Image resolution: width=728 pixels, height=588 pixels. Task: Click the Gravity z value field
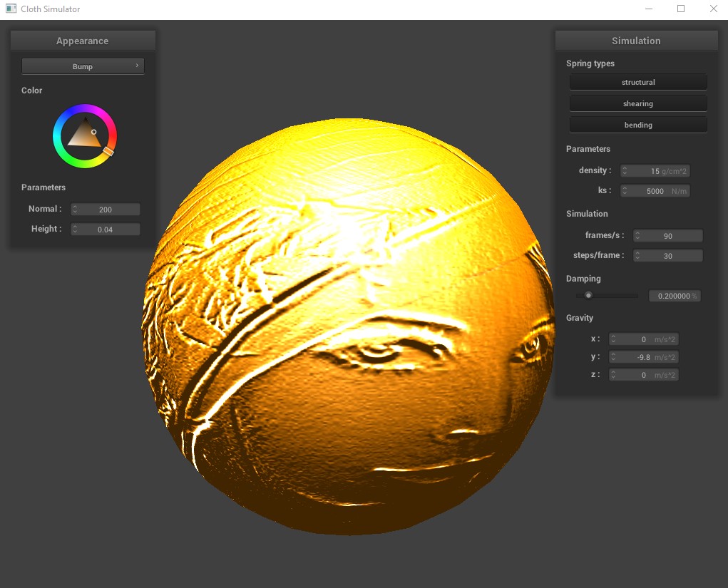(643, 374)
